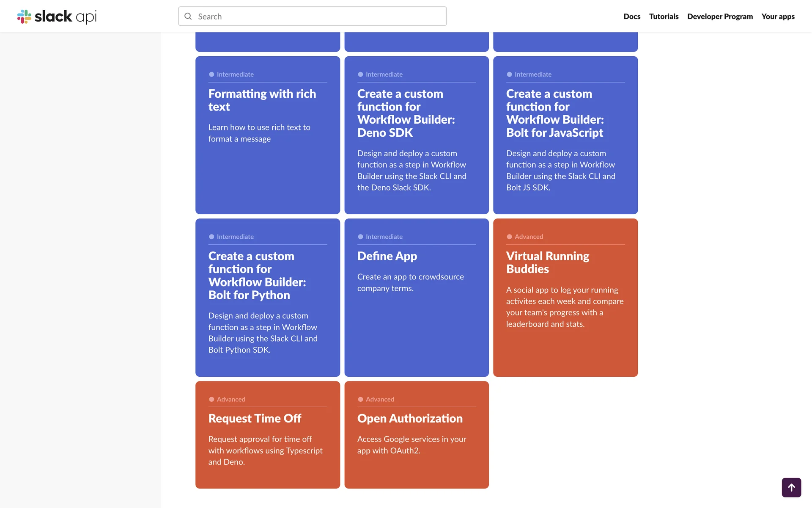The width and height of the screenshot is (812, 508).
Task: Open the Deno SDK custom function tutorial
Action: 406,113
